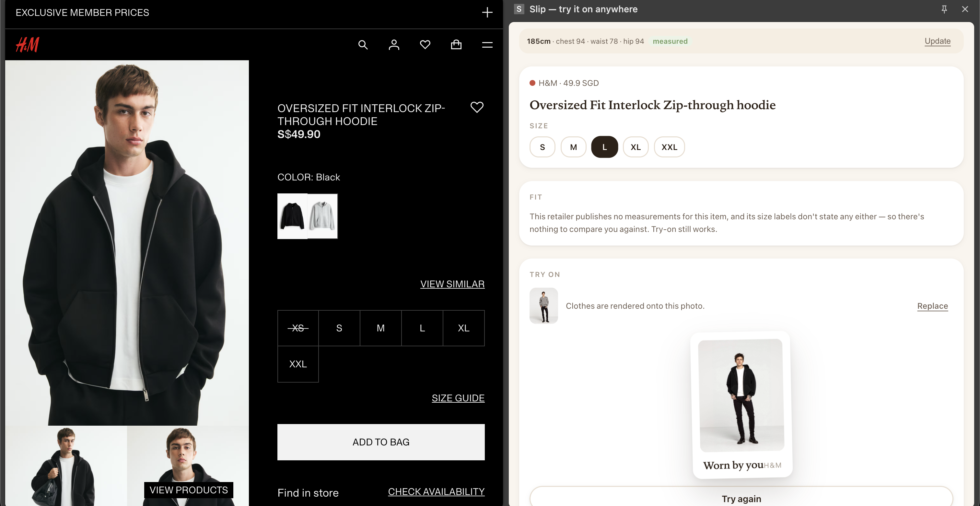Add the hoodie to bag
980x506 pixels.
tap(381, 442)
